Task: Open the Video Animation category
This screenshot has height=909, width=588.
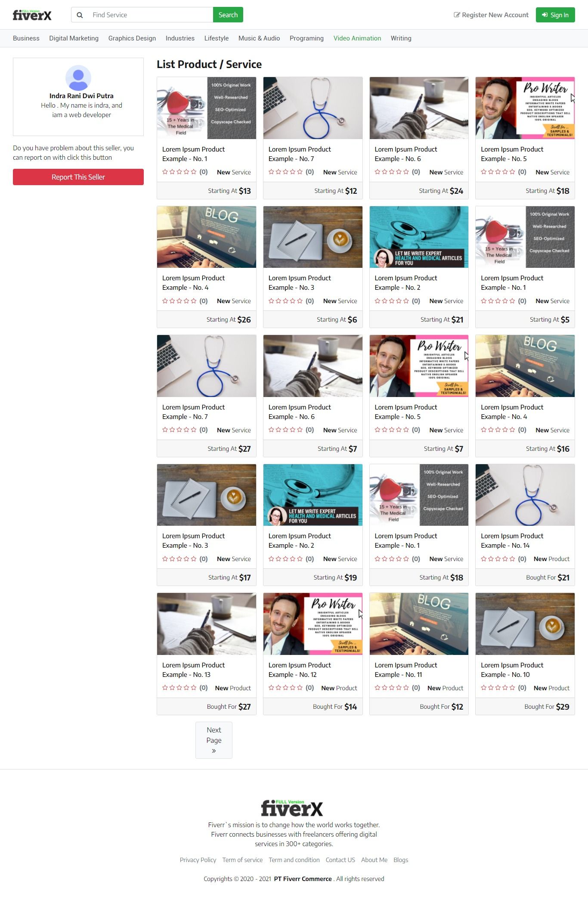Action: coord(357,38)
